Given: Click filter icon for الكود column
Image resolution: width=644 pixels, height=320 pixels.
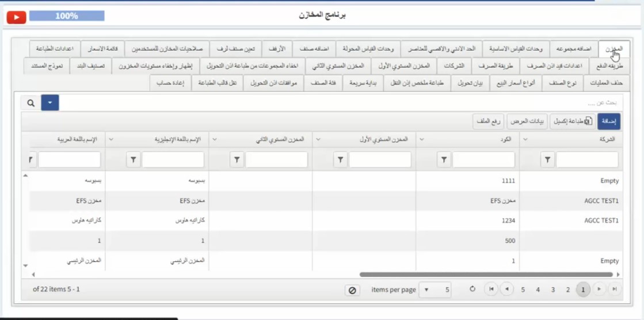Looking at the screenshot, I should 444,160.
